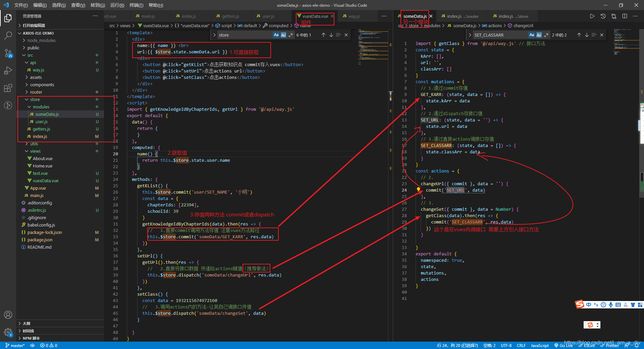The height and width of the screenshot is (349, 644).
Task: Open the 编辑(E) menu
Action: coord(40,5)
